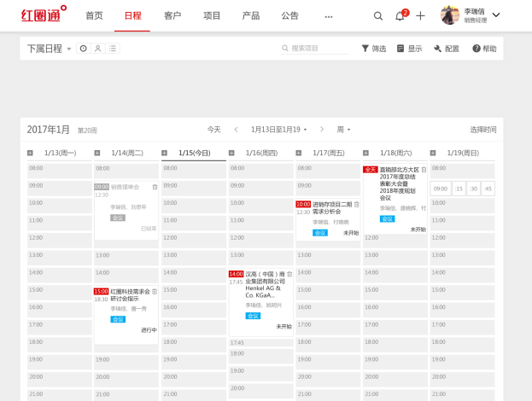This screenshot has height=401, width=532.
Task: Expand the 下属日程 dropdown
Action: coord(69,49)
